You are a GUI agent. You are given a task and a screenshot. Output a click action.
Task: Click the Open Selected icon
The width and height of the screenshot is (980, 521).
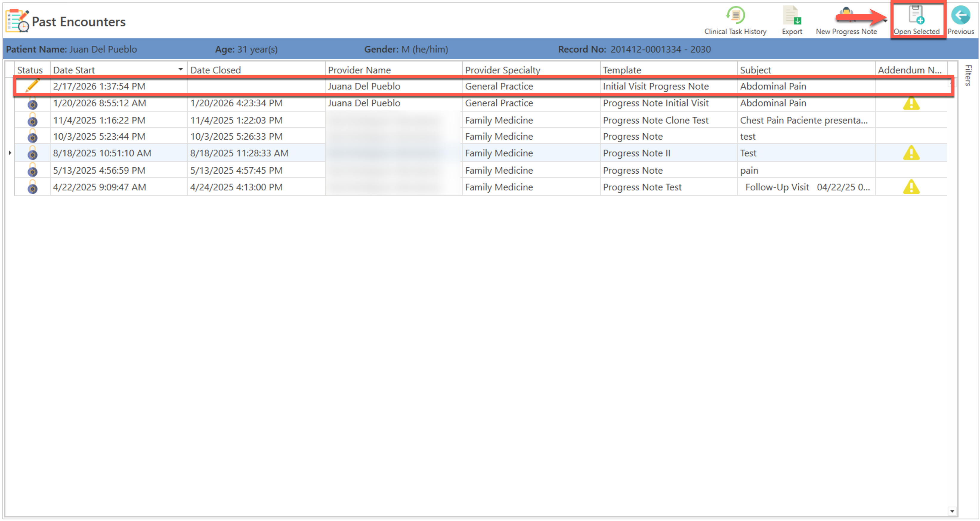(916, 16)
